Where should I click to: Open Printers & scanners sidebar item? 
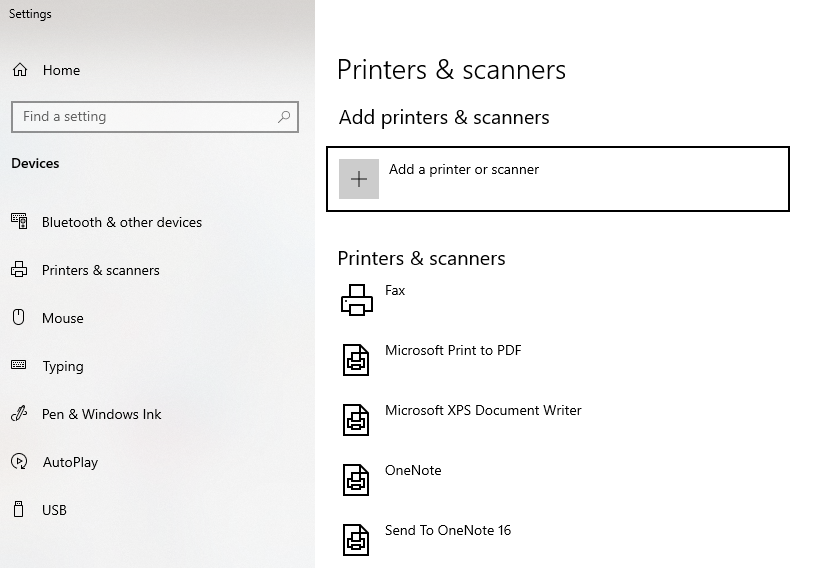point(100,270)
